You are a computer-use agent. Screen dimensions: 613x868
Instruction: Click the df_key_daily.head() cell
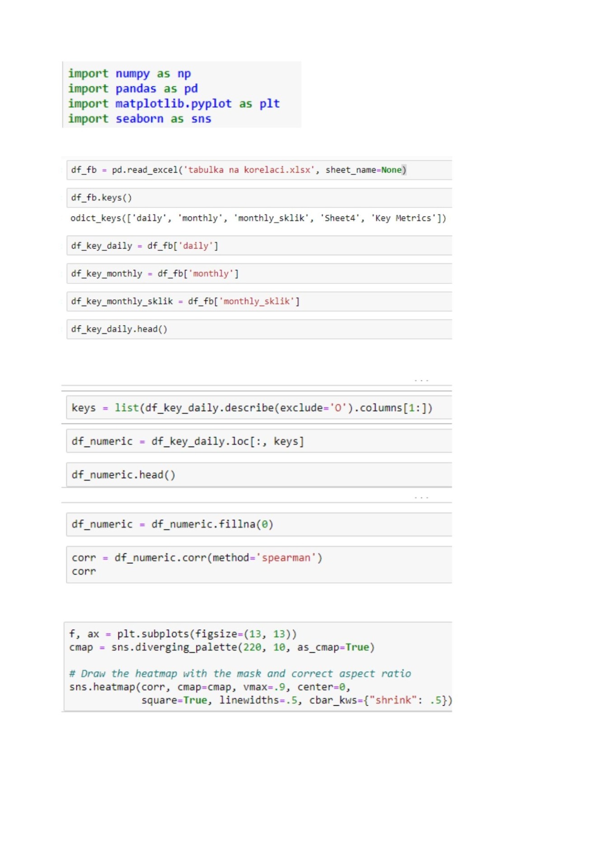(258, 330)
